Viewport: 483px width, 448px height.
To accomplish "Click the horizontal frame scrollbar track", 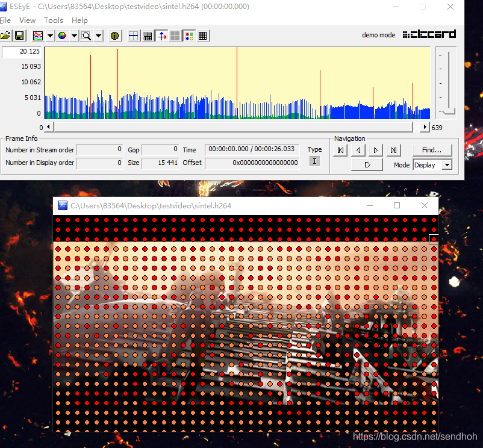I will 233,127.
